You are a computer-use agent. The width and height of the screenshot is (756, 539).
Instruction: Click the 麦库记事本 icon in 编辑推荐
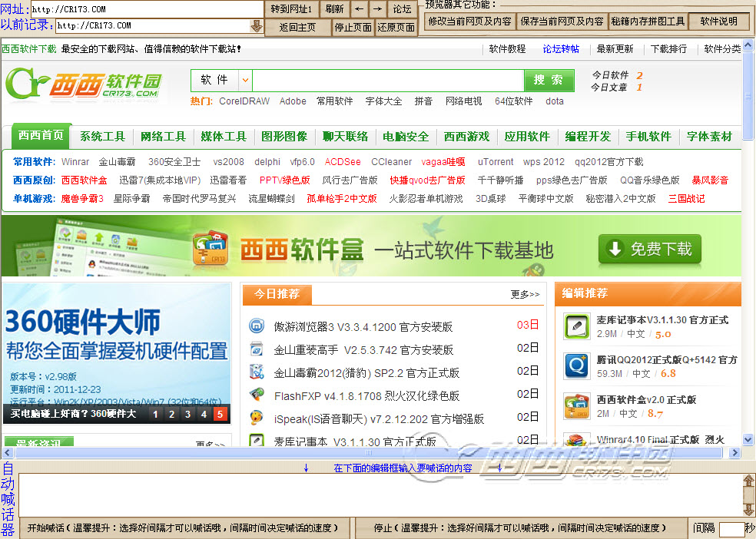coord(577,327)
